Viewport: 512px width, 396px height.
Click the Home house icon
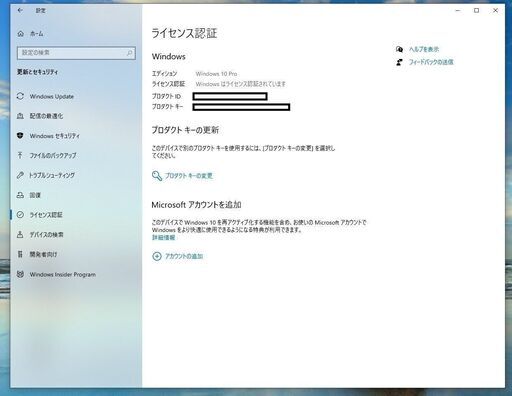pyautogui.click(x=21, y=34)
